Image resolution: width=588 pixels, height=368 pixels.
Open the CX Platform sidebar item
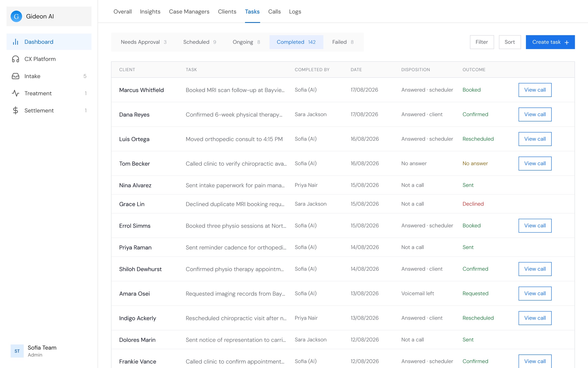(x=49, y=59)
